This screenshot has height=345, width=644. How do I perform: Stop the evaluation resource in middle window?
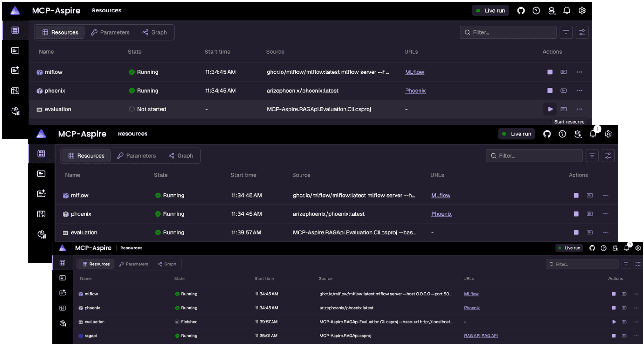(x=576, y=232)
